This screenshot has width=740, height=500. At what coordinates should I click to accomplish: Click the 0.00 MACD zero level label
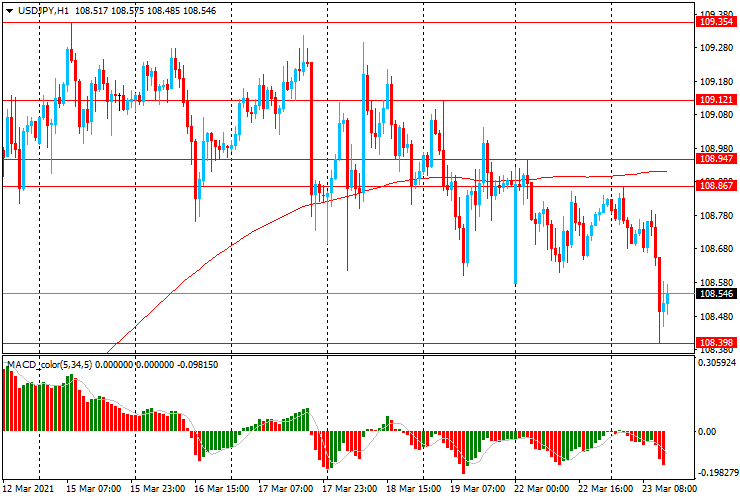(708, 432)
